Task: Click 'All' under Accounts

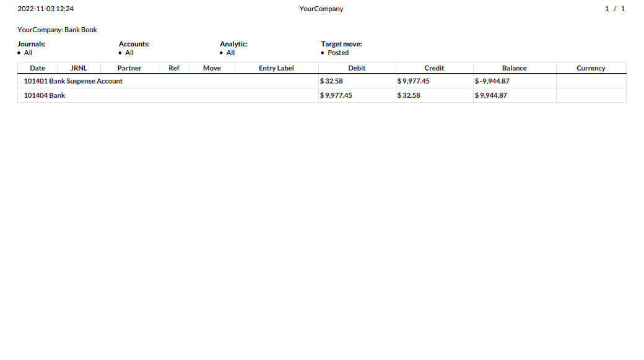Action: tap(129, 53)
